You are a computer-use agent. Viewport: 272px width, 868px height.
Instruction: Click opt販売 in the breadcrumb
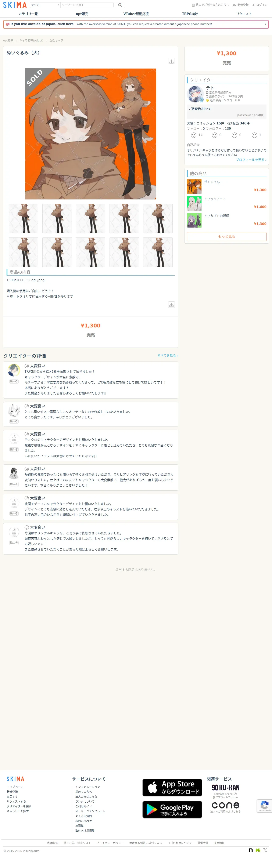pyautogui.click(x=8, y=40)
